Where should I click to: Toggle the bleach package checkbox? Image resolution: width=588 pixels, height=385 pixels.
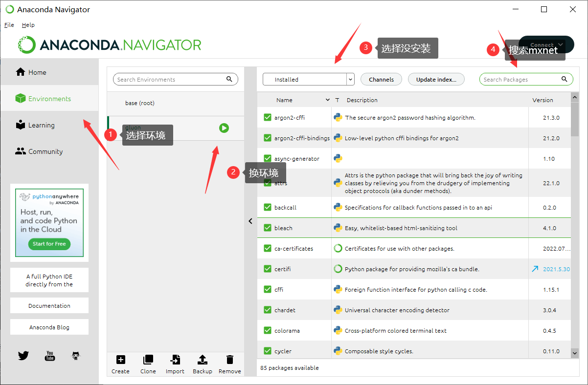(x=267, y=228)
